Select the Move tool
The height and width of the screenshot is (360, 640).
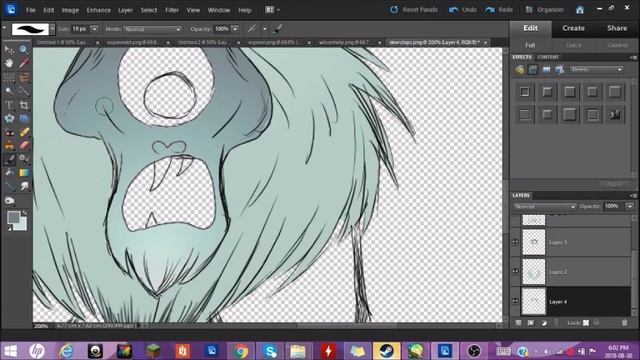tap(9, 50)
